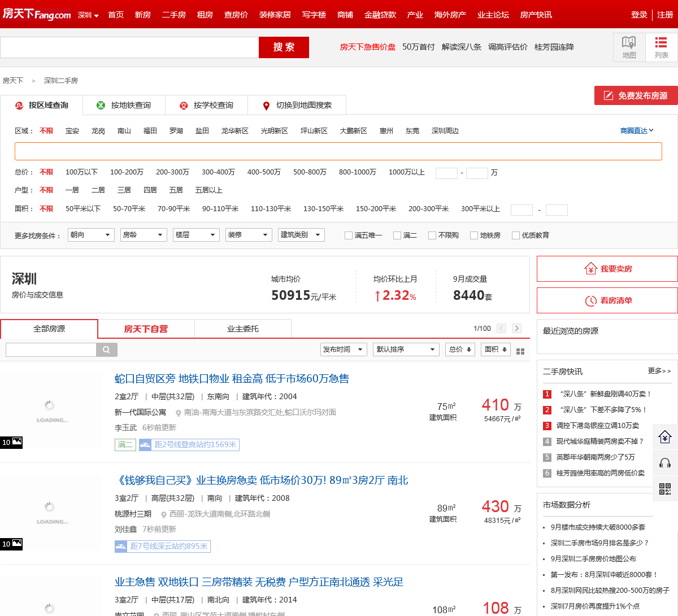Select the 切换到地图搜索 tab
Screen dimensions: 678x616
click(x=297, y=105)
